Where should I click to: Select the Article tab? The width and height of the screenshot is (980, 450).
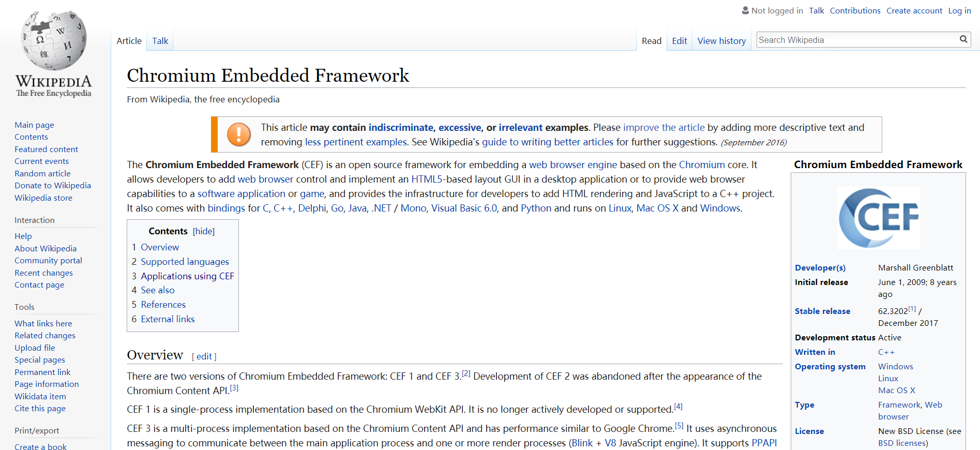[x=129, y=41]
